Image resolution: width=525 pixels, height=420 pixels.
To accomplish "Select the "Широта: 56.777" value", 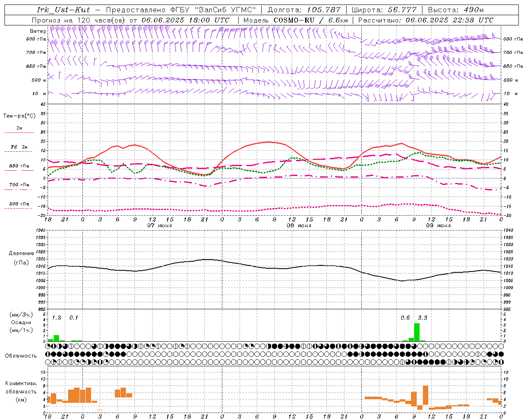I will pos(384,10).
